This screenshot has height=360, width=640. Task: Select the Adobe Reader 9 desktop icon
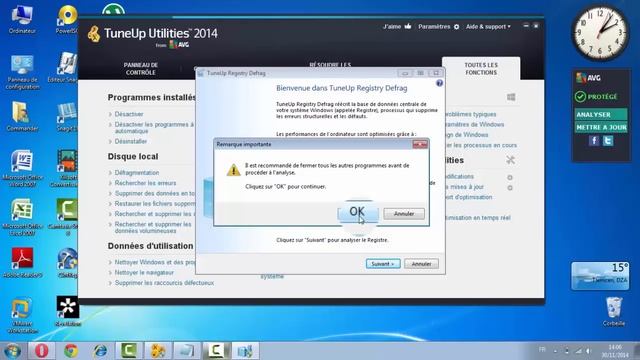click(22, 262)
